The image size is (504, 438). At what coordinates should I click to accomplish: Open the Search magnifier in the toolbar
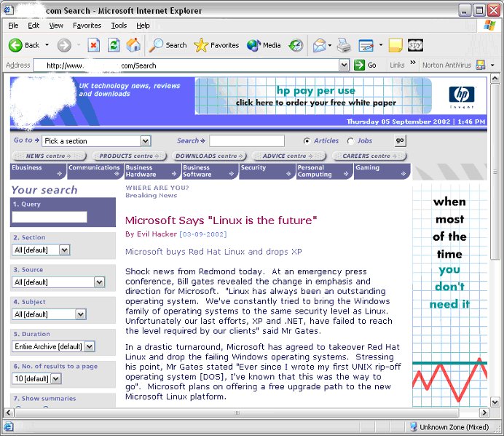coord(168,45)
